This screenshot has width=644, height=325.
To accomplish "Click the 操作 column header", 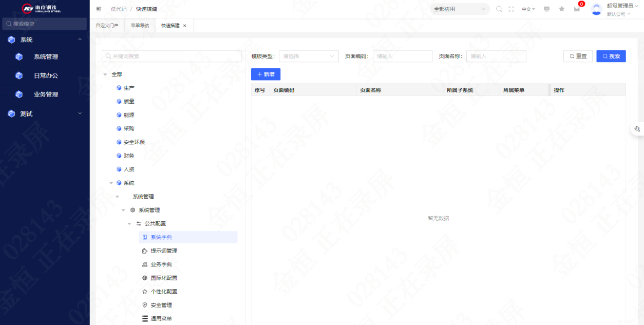I will 559,90.
